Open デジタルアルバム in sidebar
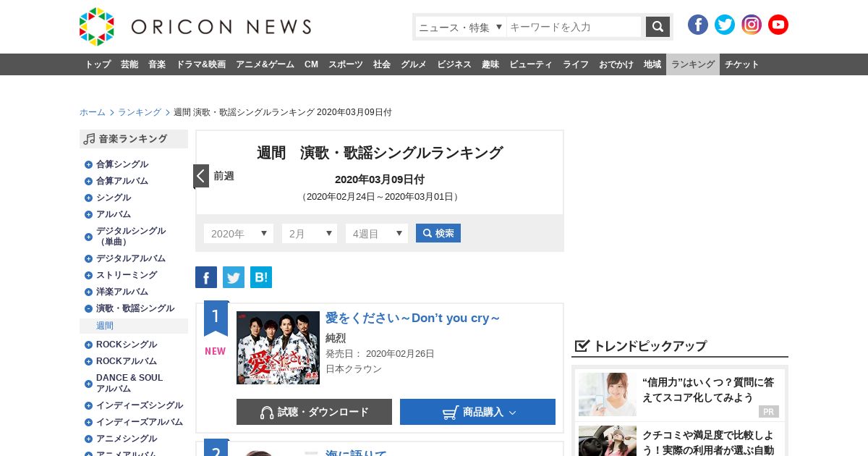Viewport: 868px width, 456px height. 131,258
